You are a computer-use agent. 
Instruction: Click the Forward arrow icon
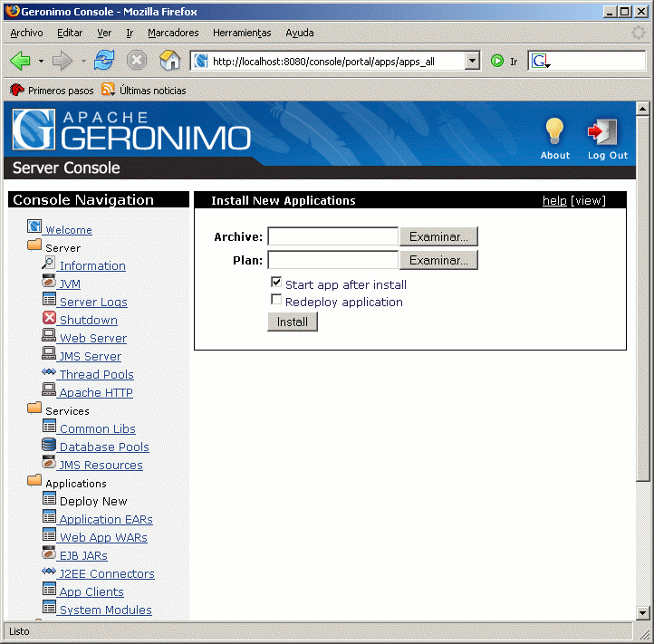click(x=62, y=62)
